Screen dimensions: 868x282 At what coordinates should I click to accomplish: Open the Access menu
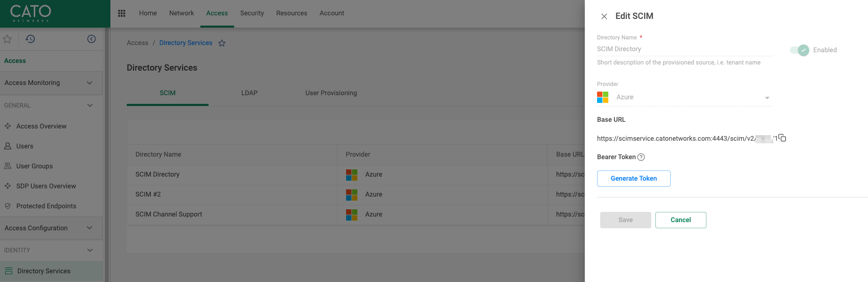pos(217,13)
